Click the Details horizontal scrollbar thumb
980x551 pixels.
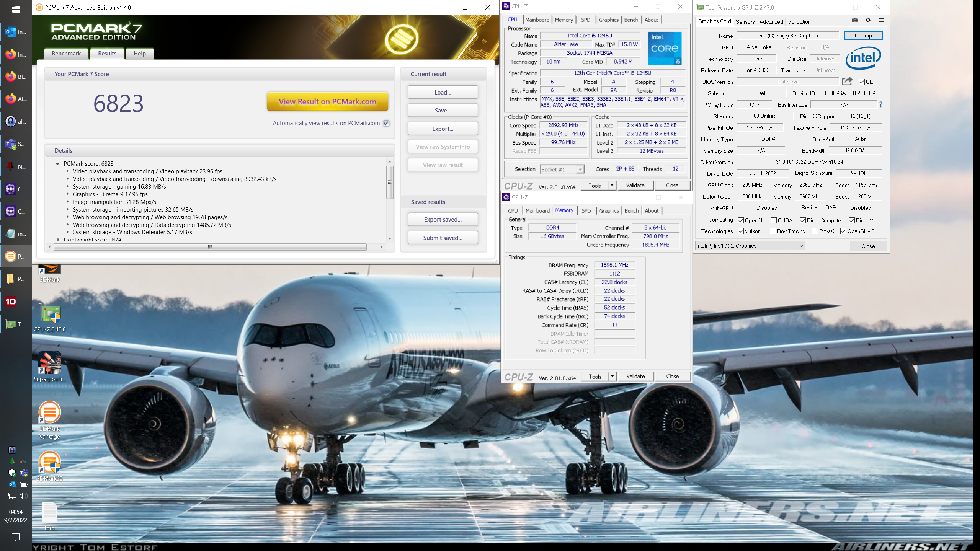pos(210,247)
